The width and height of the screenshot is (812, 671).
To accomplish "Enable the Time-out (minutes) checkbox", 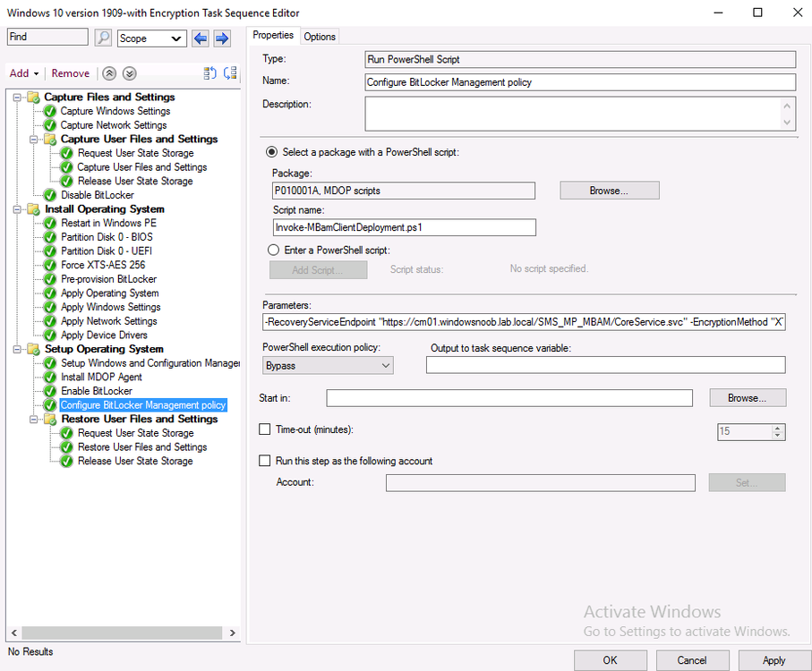I will (265, 429).
